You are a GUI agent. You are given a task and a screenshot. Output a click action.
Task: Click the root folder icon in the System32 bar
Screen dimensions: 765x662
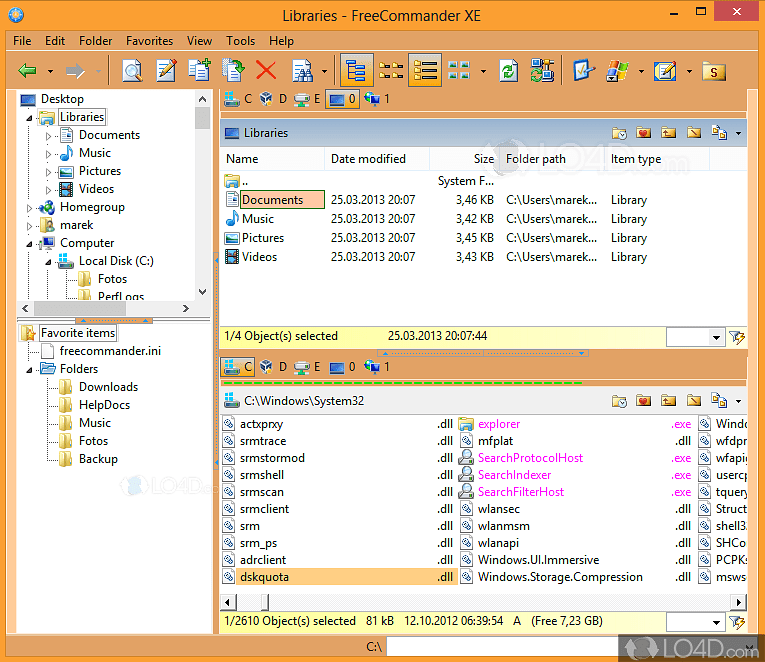[693, 401]
